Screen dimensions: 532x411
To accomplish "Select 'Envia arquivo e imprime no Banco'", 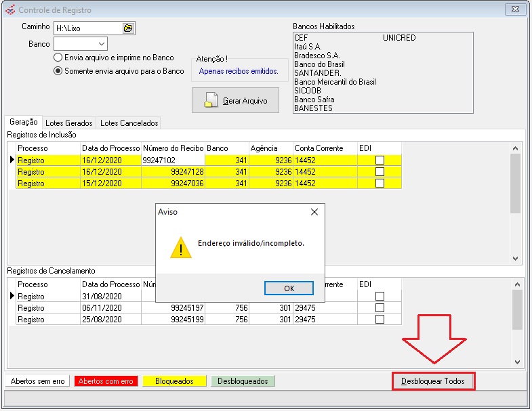I will (x=58, y=58).
